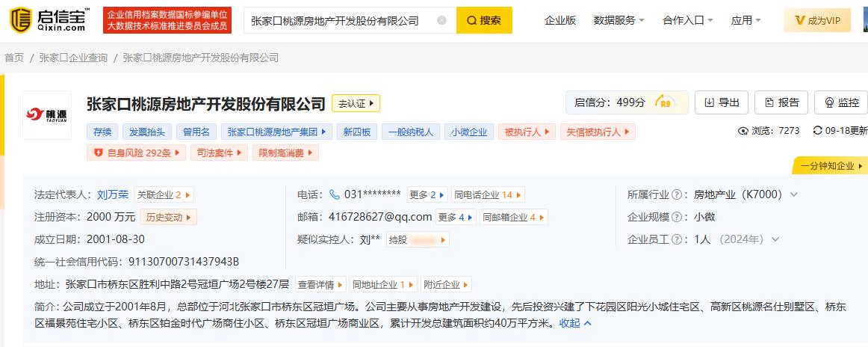Open the 企业版 menu item
The height and width of the screenshot is (347, 868).
(x=560, y=20)
